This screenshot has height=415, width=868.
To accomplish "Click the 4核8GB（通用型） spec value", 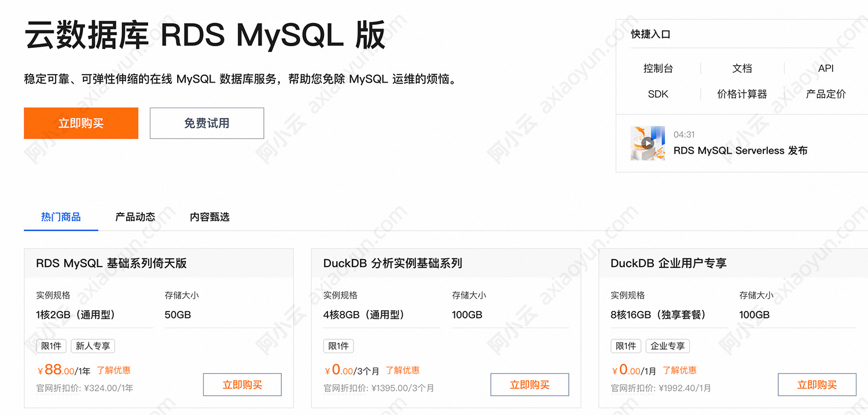I will (x=366, y=314).
